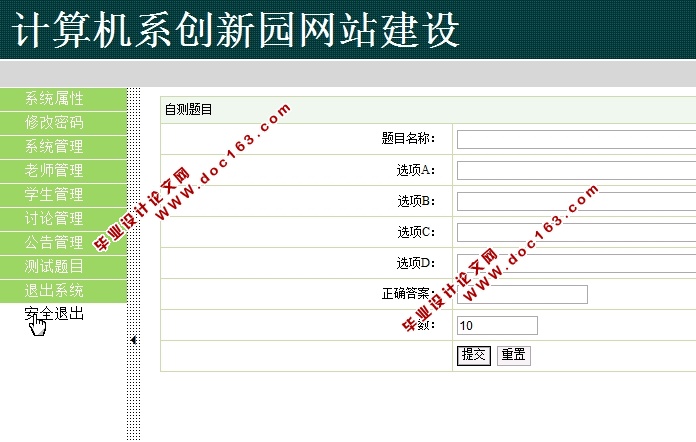Select 老师管理 in the sidebar
The image size is (696, 442).
pyautogui.click(x=63, y=171)
